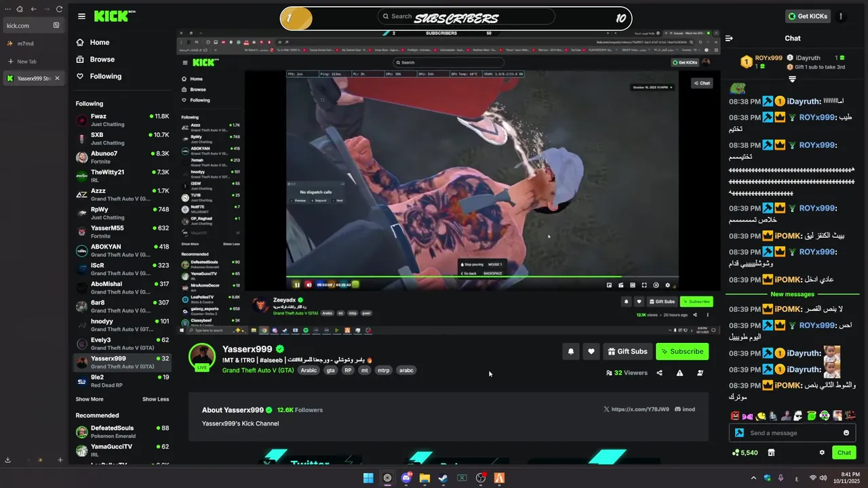The height and width of the screenshot is (488, 868).
Task: Click the RP tag
Action: [x=348, y=371]
